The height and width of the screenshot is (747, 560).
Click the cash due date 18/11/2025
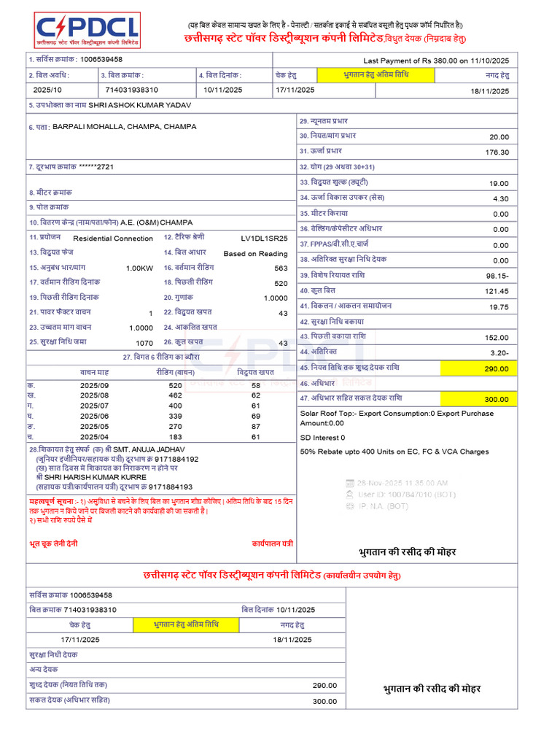pyautogui.click(x=490, y=91)
